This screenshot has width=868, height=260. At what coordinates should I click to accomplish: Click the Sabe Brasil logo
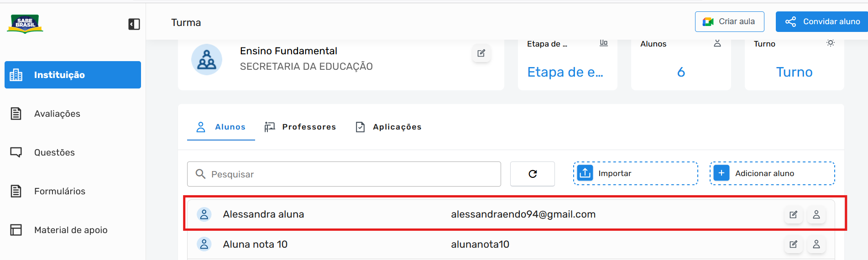[x=25, y=24]
